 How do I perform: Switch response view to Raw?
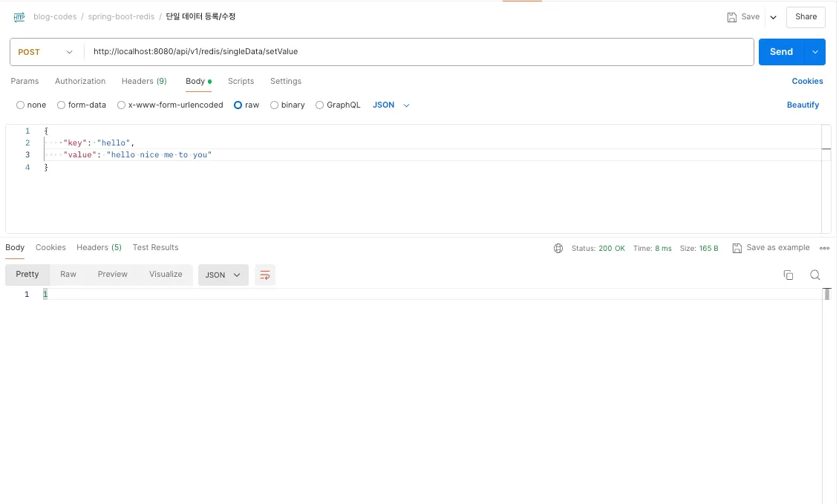click(x=68, y=275)
